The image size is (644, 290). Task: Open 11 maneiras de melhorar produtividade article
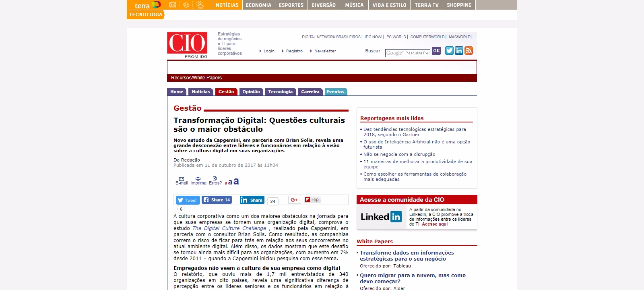(x=418, y=164)
